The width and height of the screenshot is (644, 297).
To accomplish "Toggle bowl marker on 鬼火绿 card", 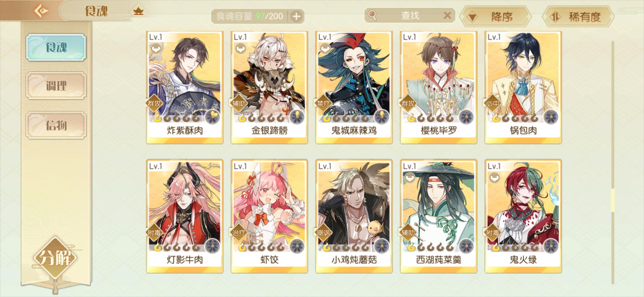I will (x=494, y=178).
